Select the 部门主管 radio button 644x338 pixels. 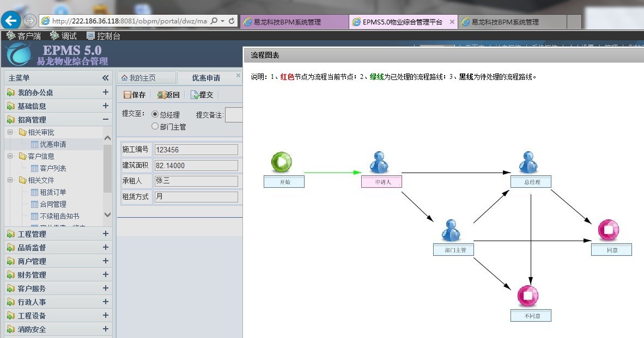click(x=155, y=126)
